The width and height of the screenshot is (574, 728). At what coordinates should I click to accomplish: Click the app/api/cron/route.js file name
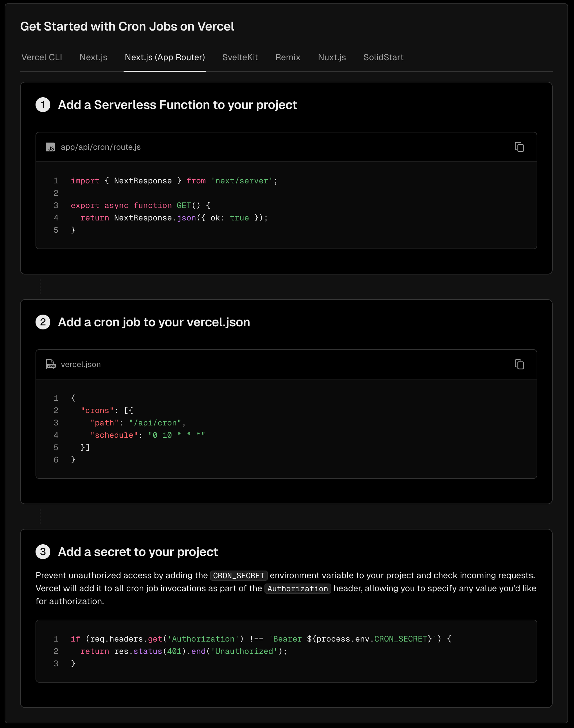tap(100, 147)
